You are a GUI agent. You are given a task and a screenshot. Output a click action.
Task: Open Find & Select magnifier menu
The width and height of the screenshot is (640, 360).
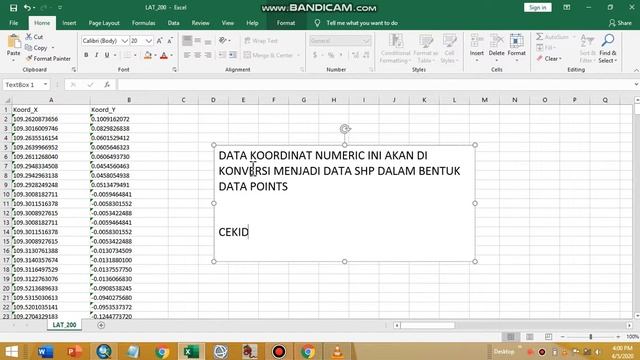click(608, 49)
